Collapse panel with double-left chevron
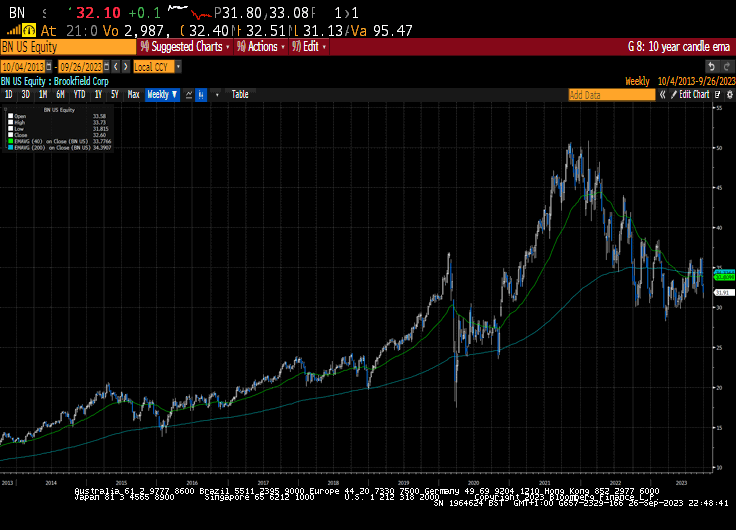Screen dimensions: 736x530 click(662, 95)
